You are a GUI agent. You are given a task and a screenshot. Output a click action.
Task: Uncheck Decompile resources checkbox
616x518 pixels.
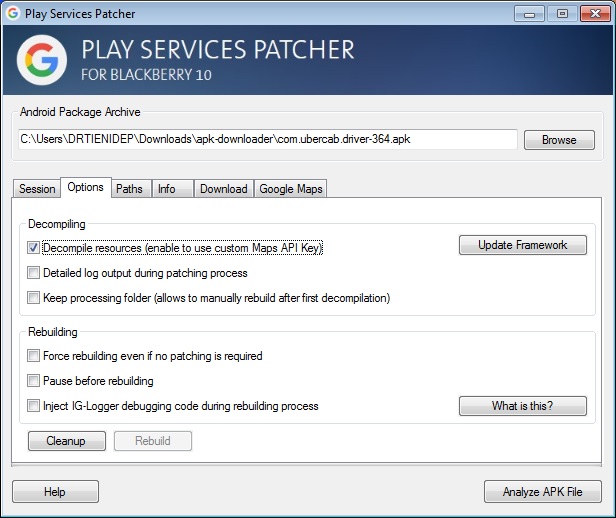coord(33,248)
